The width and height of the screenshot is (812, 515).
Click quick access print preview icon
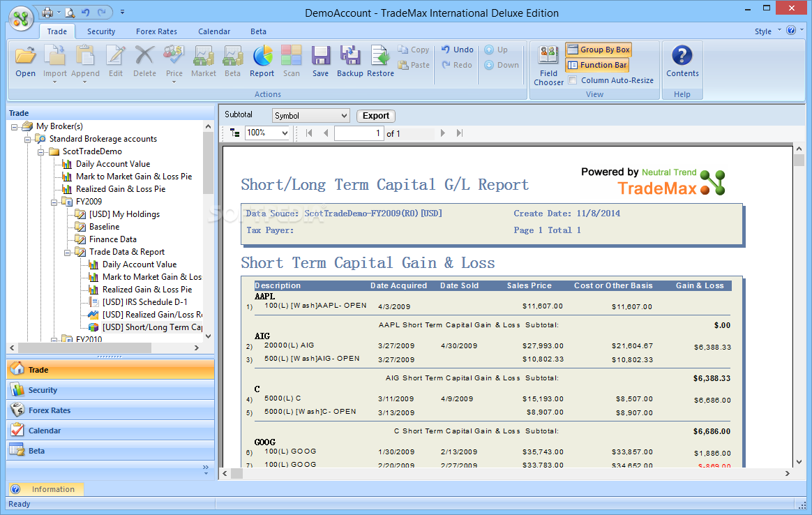point(69,12)
